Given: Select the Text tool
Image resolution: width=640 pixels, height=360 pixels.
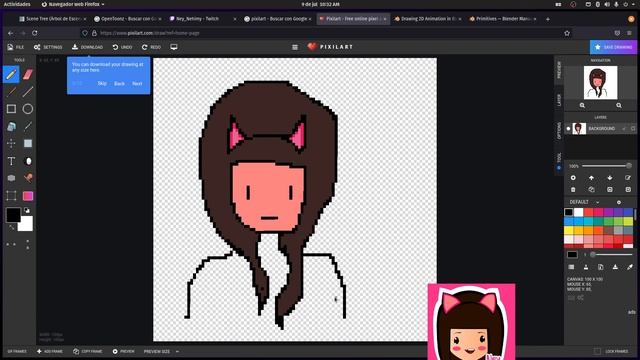Looking at the screenshot, I should coord(11,161).
